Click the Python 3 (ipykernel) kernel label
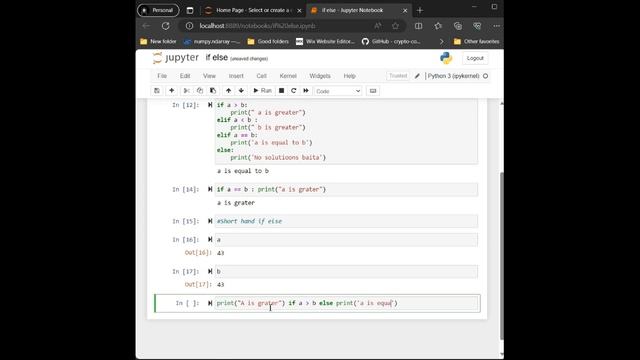This screenshot has width=640, height=360. [453, 76]
